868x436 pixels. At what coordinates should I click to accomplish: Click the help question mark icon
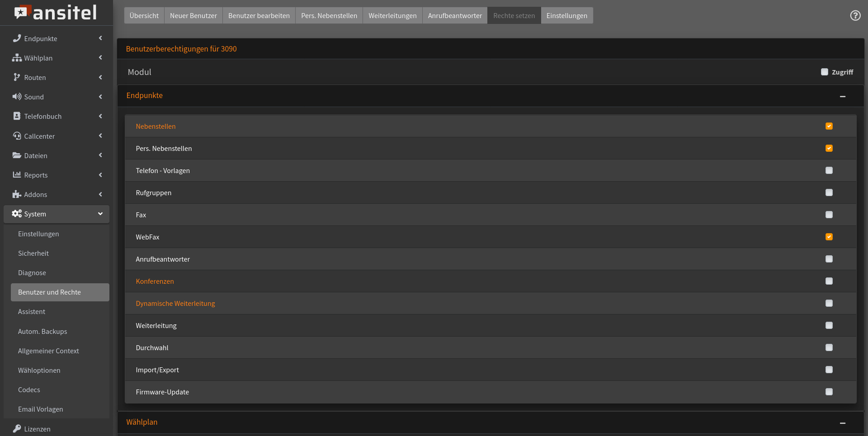855,15
